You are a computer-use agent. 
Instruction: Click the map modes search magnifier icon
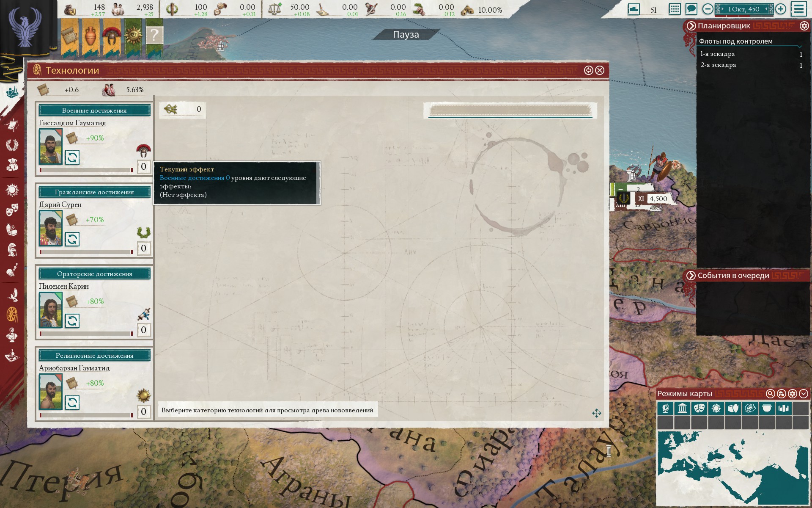tap(770, 394)
